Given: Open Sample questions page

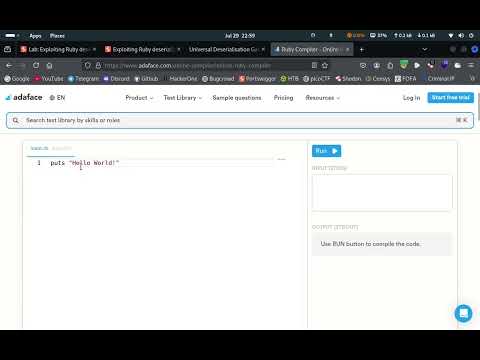Looking at the screenshot, I should click(x=237, y=98).
